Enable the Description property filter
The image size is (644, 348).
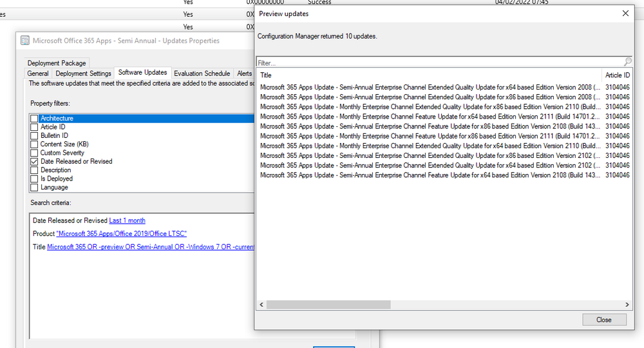click(34, 170)
